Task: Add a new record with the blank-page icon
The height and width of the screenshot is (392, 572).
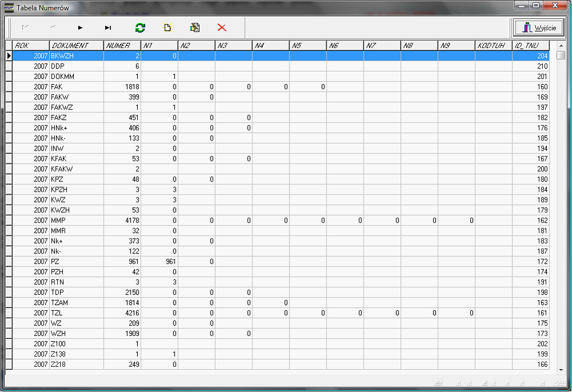Action: point(168,27)
